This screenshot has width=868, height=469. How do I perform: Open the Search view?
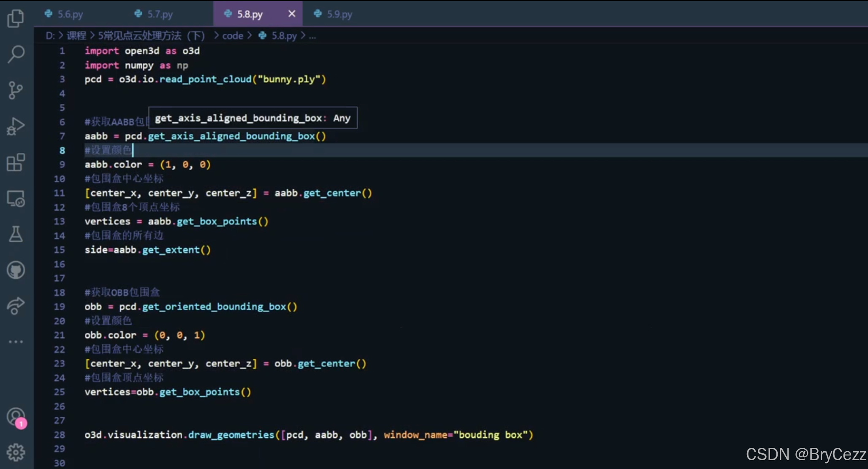click(16, 54)
